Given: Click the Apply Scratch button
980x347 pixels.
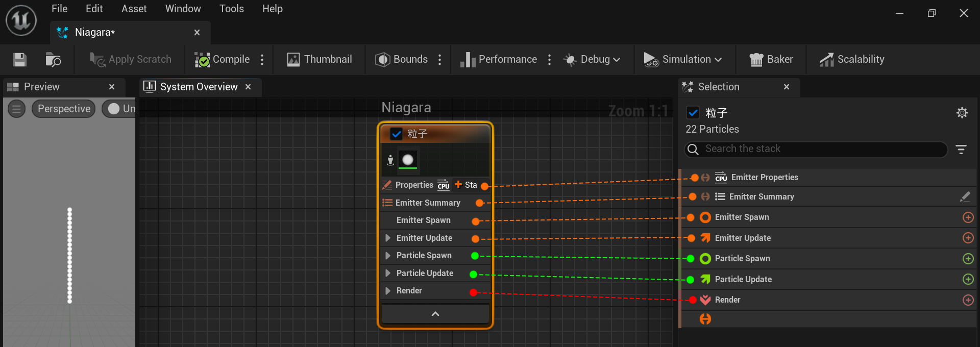Looking at the screenshot, I should coord(131,59).
